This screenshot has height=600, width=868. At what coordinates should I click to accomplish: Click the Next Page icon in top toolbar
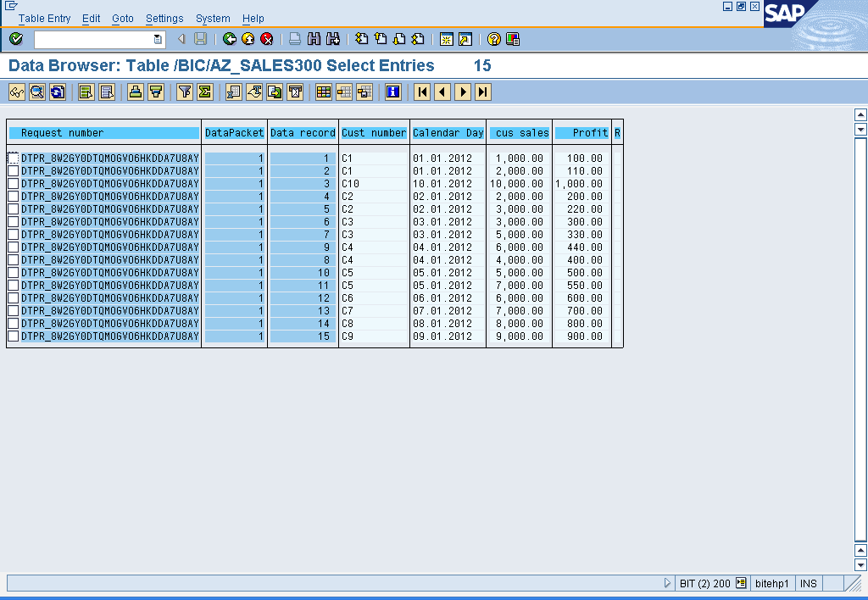point(399,39)
